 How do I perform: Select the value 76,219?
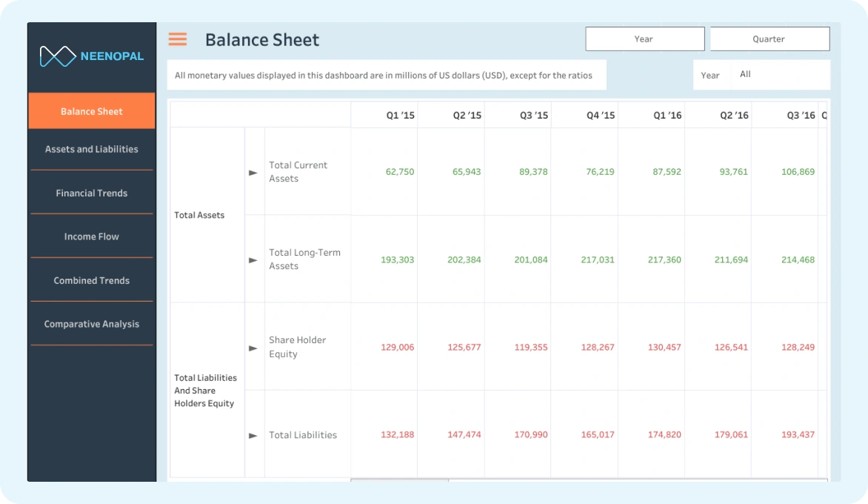[600, 172]
